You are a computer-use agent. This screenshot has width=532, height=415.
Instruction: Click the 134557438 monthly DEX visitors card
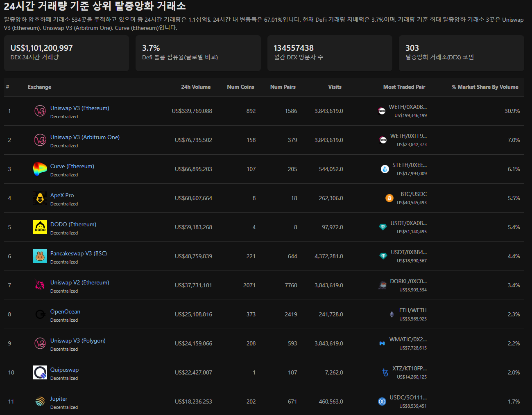tap(330, 53)
